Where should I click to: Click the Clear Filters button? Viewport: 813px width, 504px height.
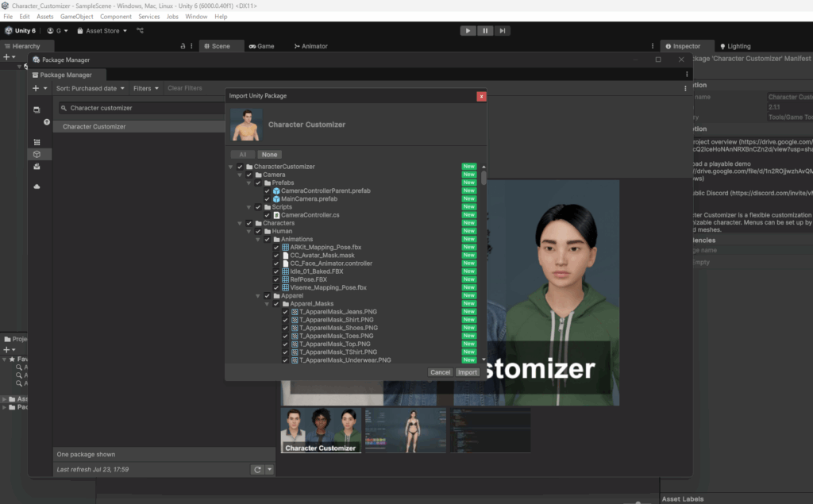click(x=184, y=88)
